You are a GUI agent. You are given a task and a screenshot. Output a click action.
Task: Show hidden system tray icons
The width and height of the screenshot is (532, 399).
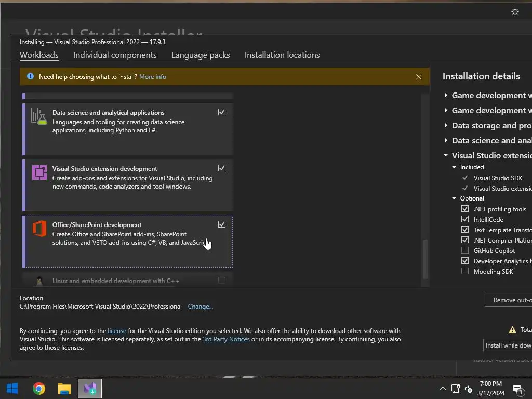443,389
